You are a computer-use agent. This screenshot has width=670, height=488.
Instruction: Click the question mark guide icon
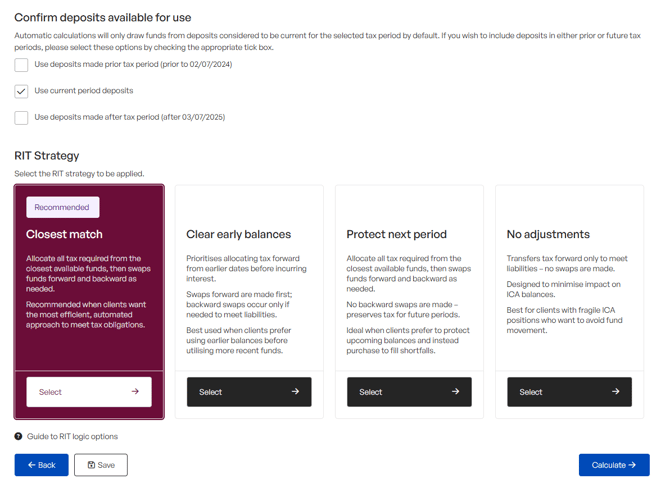pyautogui.click(x=18, y=437)
